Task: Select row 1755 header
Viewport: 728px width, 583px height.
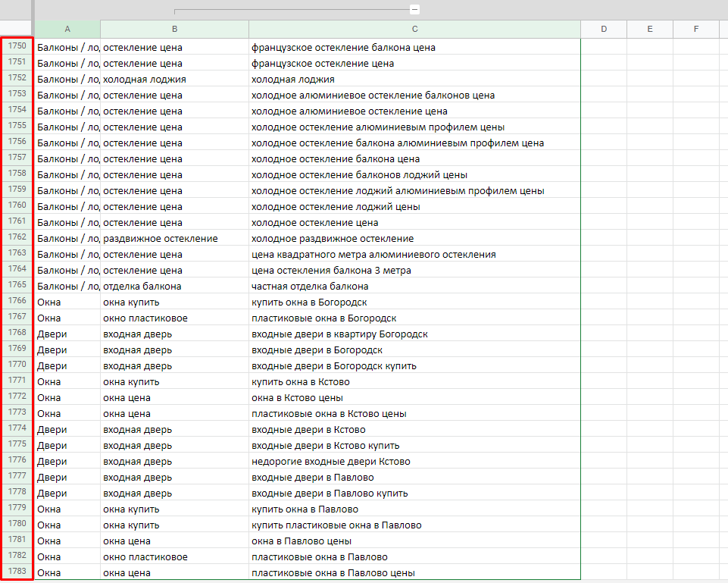Action: click(17, 125)
